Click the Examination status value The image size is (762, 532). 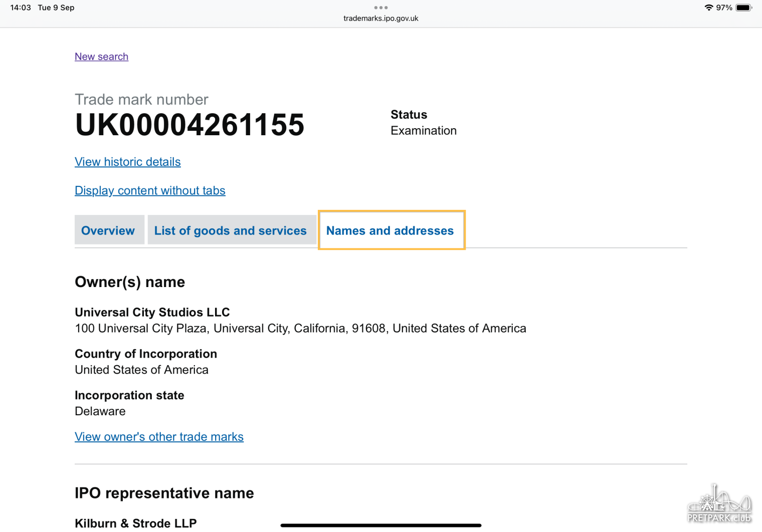click(x=424, y=131)
